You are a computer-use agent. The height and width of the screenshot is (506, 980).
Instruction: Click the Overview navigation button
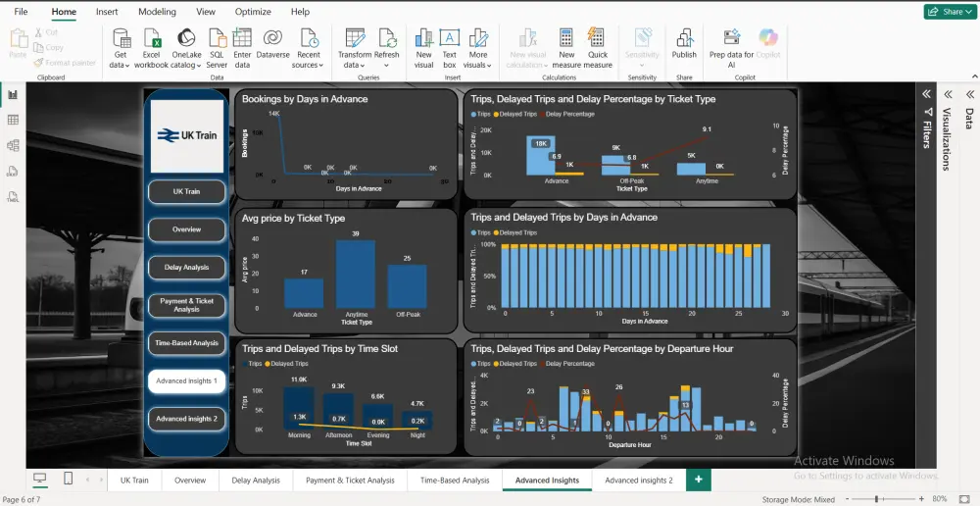pyautogui.click(x=186, y=229)
